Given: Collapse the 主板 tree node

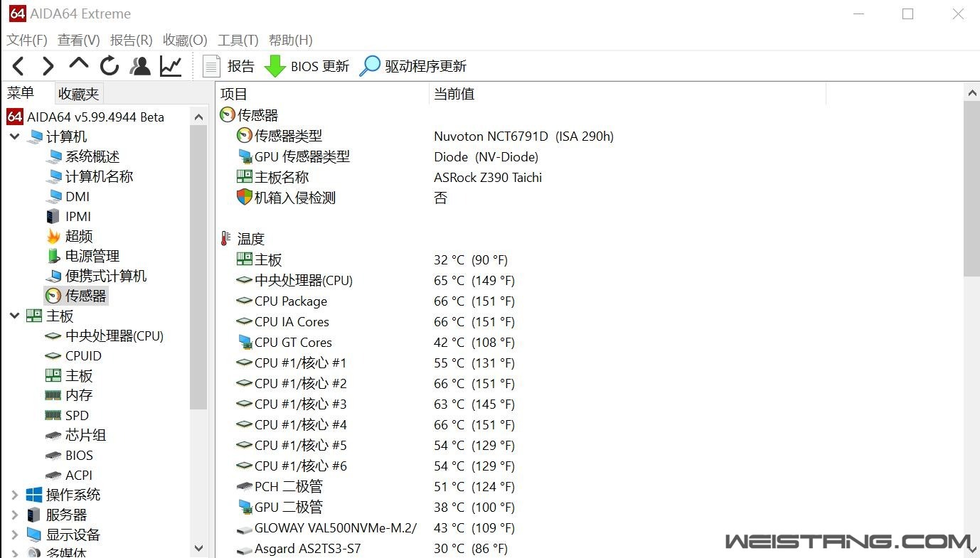Looking at the screenshot, I should click(x=15, y=316).
